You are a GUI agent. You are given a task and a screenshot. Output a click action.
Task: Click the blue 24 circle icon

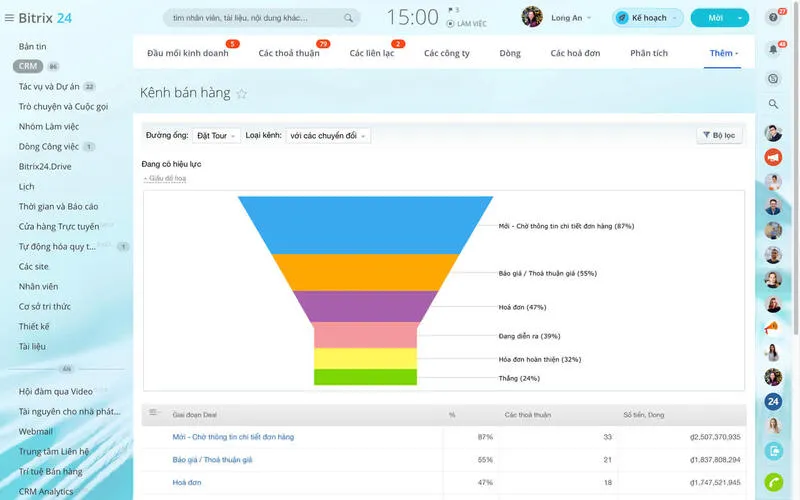773,402
